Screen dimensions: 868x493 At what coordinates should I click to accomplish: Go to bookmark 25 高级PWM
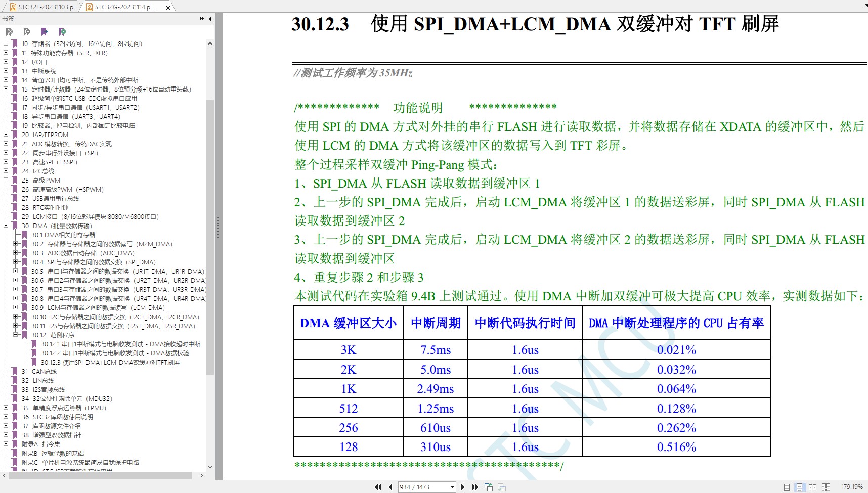coord(41,181)
